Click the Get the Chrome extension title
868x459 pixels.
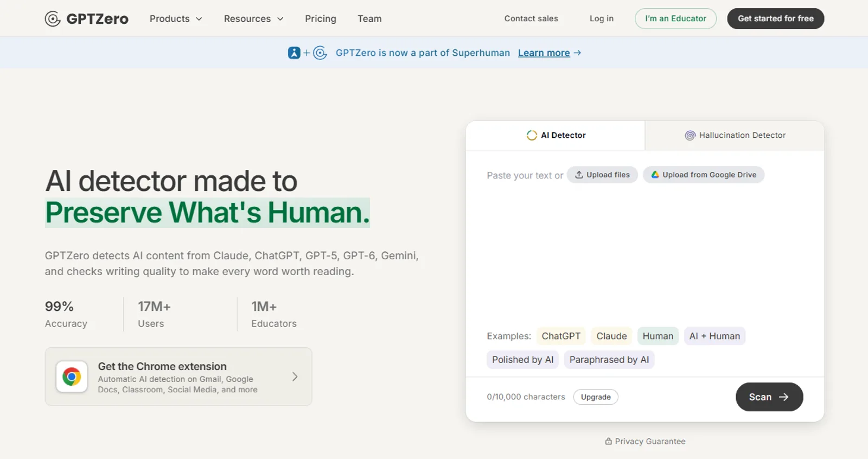[x=162, y=366]
